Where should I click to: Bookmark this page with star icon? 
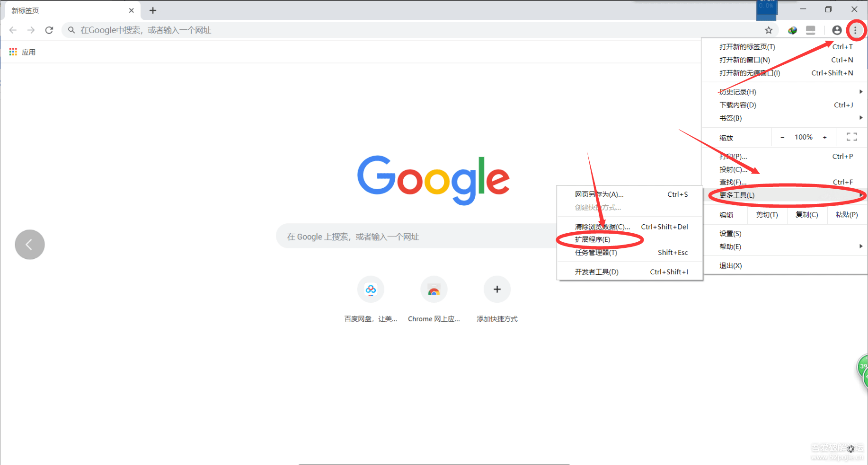769,30
